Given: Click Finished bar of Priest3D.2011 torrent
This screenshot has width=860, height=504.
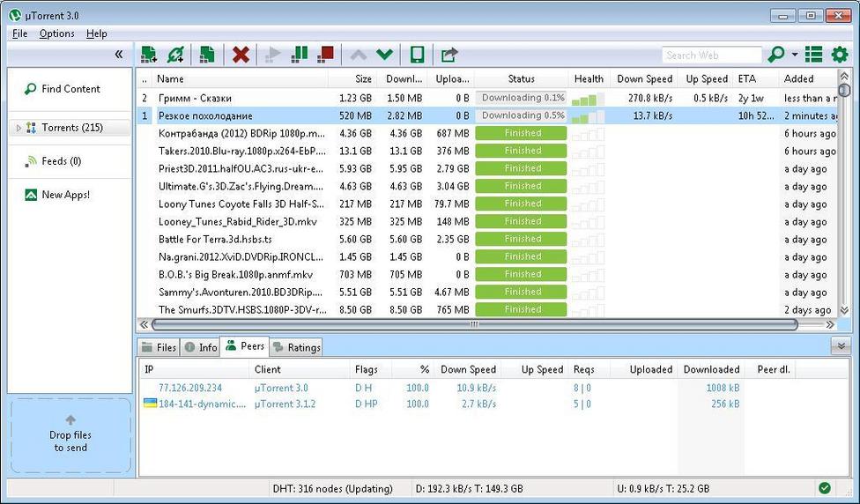Looking at the screenshot, I should click(521, 168).
